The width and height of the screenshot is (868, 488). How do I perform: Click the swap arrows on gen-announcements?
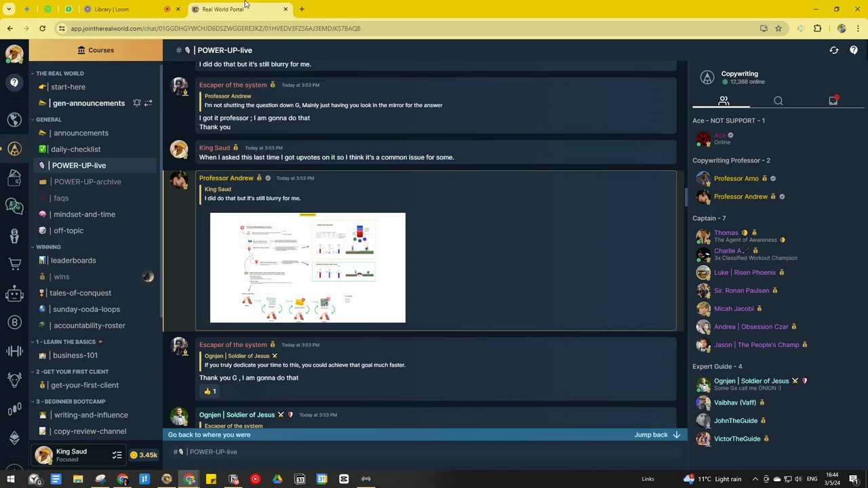pyautogui.click(x=149, y=103)
